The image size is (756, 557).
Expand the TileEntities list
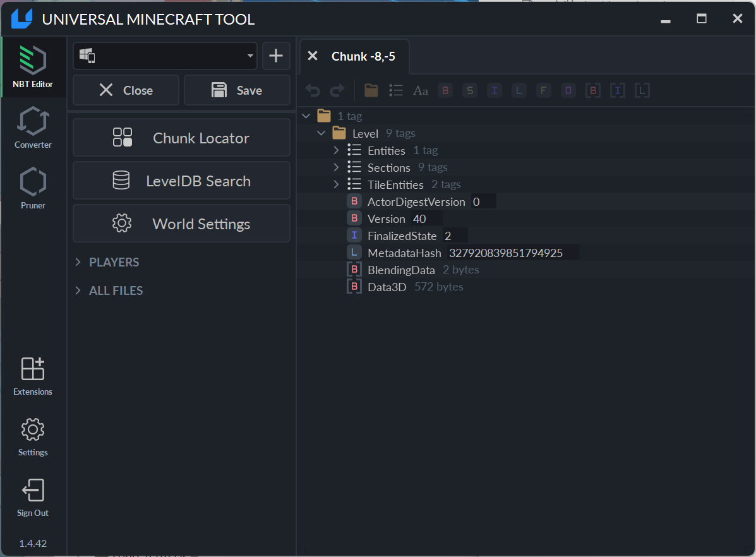(336, 184)
